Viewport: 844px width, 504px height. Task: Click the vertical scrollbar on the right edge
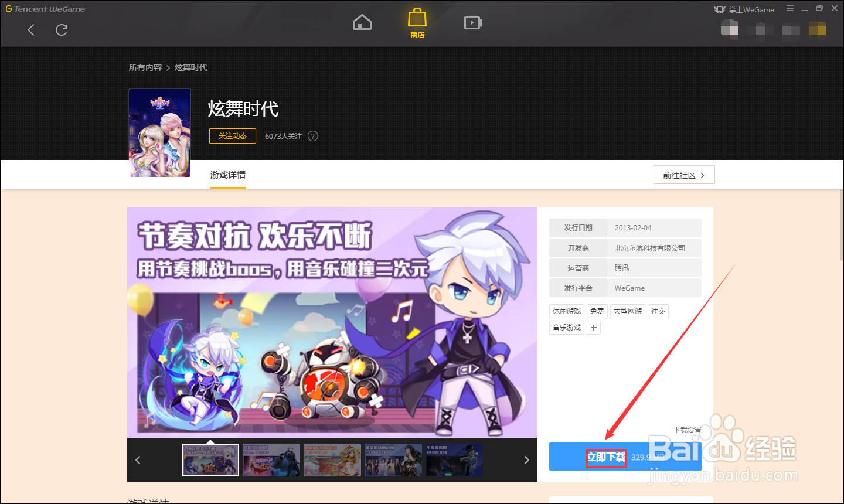point(841,226)
